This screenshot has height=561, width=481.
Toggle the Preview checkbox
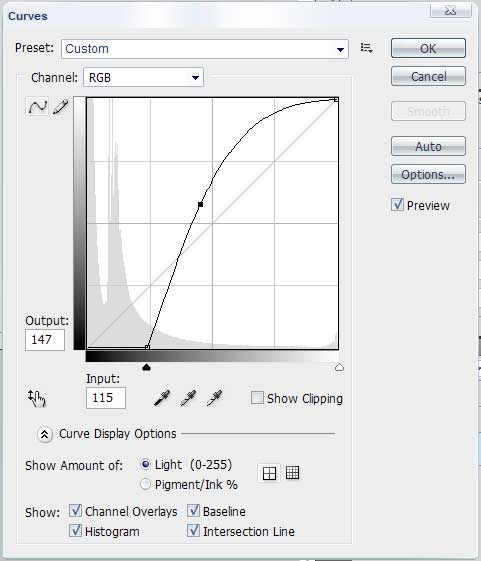pos(397,205)
